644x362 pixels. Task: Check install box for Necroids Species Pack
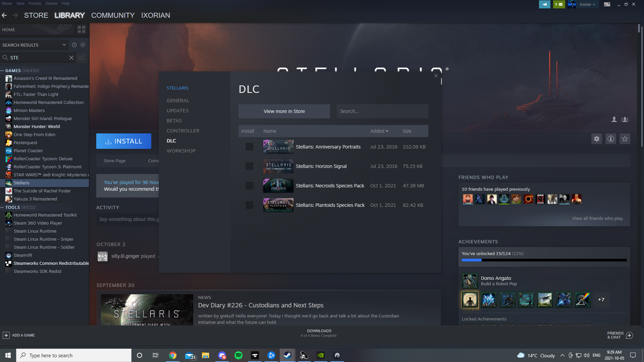click(250, 186)
